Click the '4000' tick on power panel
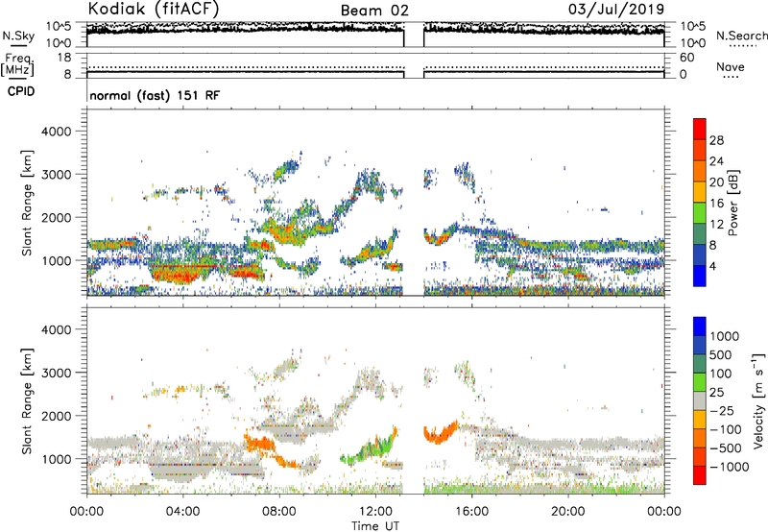 click(57, 132)
